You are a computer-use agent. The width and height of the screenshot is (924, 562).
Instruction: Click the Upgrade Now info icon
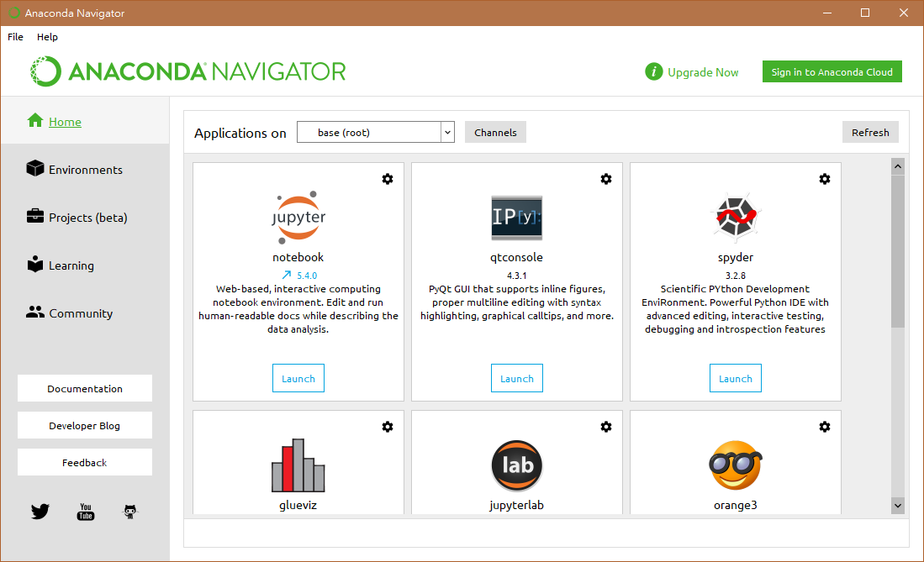(654, 72)
